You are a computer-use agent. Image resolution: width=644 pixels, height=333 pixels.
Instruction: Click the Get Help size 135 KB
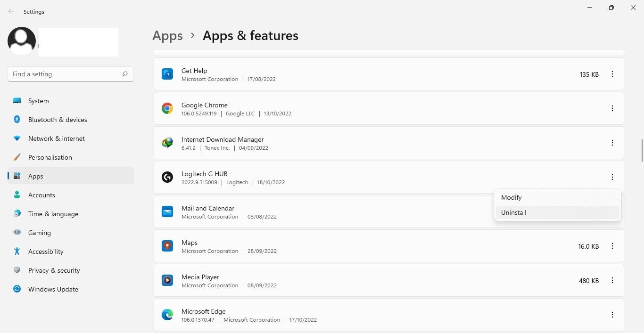(x=589, y=74)
